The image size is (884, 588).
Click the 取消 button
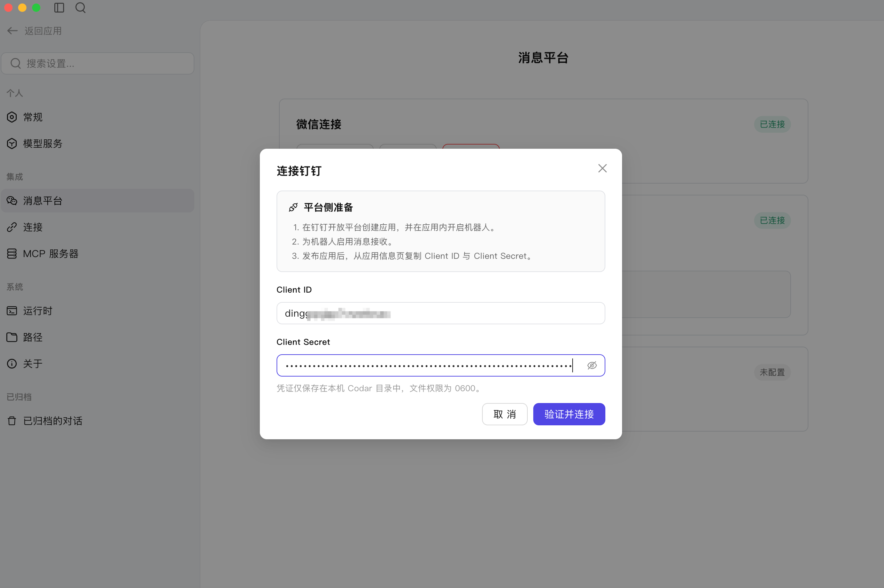click(x=505, y=414)
